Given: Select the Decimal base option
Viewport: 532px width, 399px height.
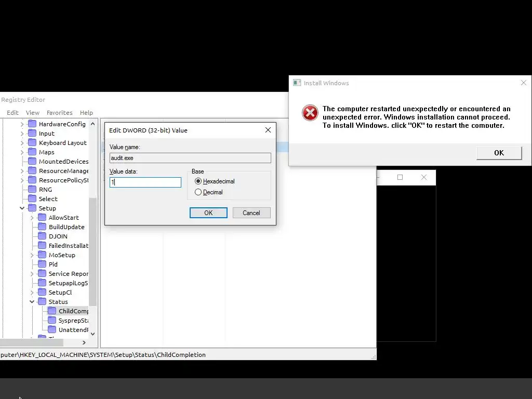Looking at the screenshot, I should [198, 192].
